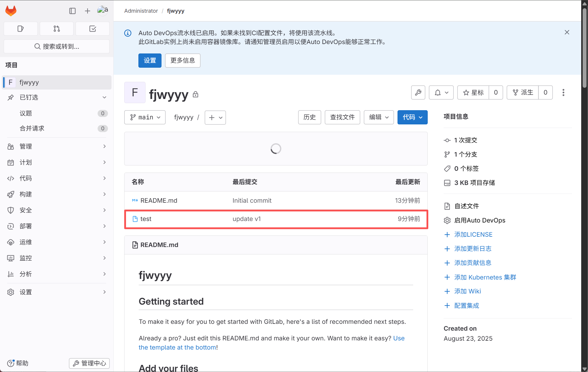
Task: Click the GitLab fox logo
Action: click(x=11, y=11)
